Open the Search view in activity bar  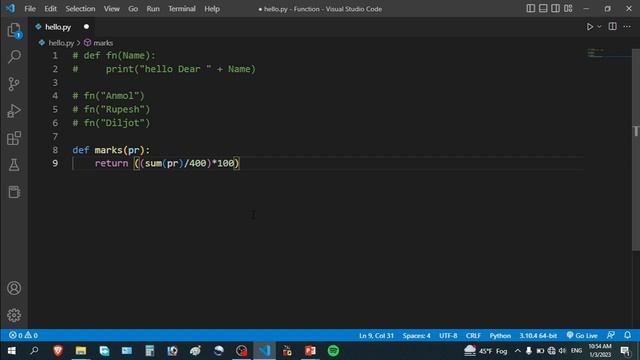[14, 57]
